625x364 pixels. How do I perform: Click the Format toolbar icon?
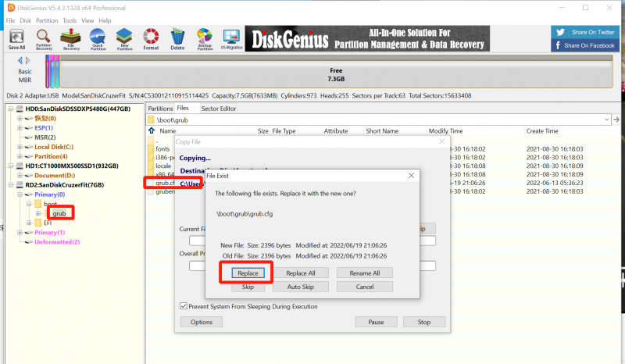(151, 39)
